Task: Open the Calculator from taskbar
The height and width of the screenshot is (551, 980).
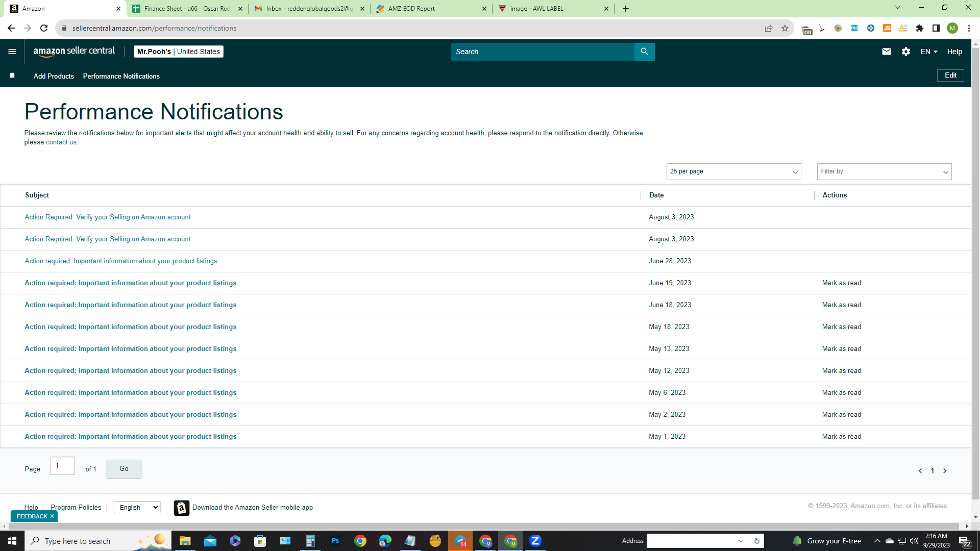Action: click(x=310, y=541)
